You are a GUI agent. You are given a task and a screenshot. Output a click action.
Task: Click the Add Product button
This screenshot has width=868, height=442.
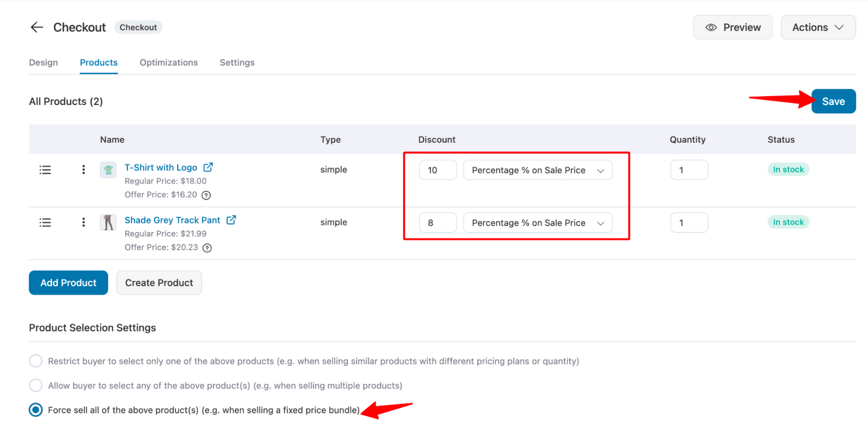[x=68, y=283]
